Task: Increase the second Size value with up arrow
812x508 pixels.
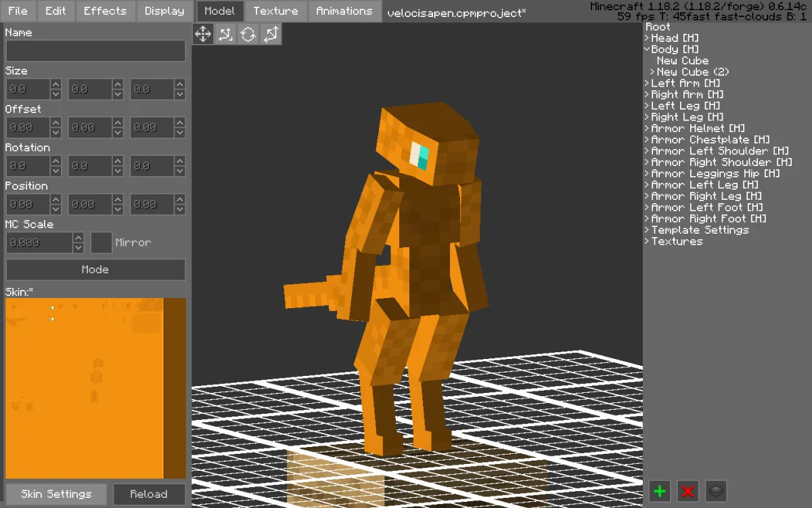Action: [118, 84]
